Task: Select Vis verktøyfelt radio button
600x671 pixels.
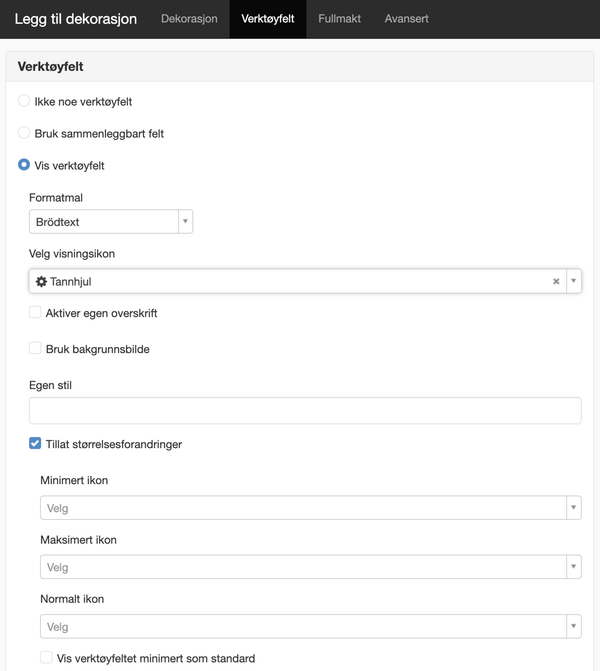Action: coord(24,165)
